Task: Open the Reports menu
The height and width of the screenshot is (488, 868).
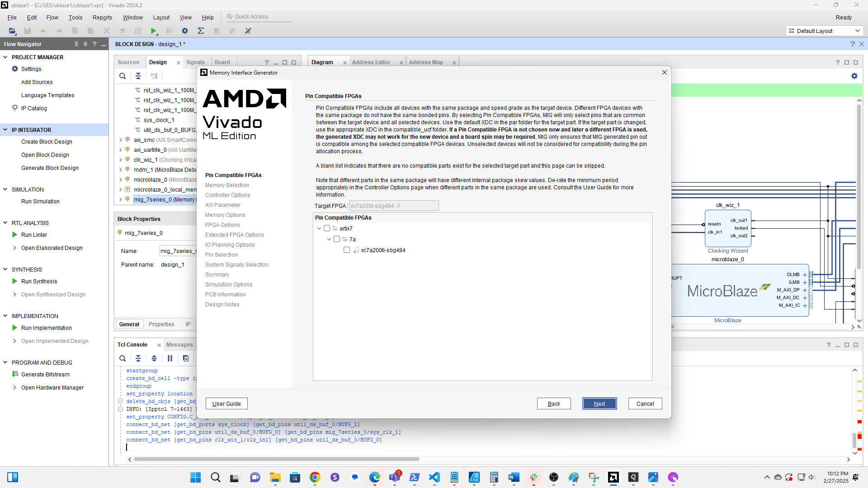Action: (x=102, y=17)
